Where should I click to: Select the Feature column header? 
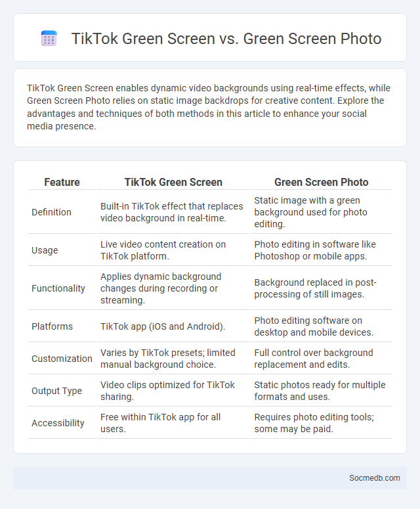[62, 182]
